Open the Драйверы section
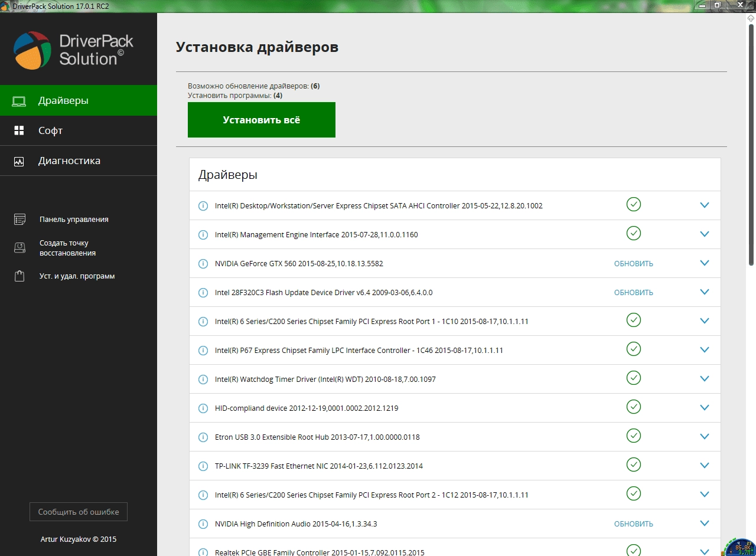 point(79,100)
